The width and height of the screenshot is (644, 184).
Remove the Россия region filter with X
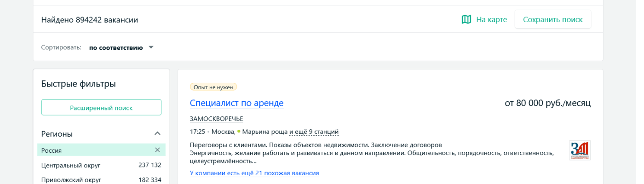157,150
